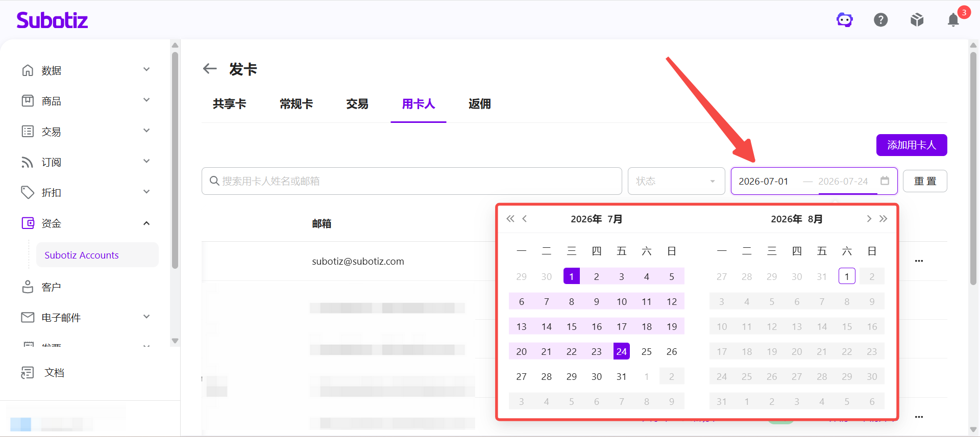Switch to the 返佣 tab
Viewport: 980px width, 437px height.
[480, 104]
